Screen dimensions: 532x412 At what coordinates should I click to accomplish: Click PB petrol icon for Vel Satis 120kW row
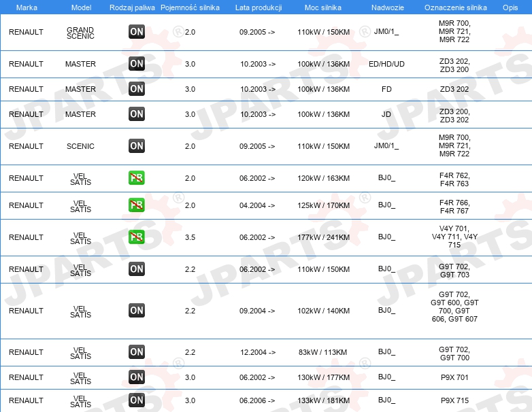(x=137, y=177)
